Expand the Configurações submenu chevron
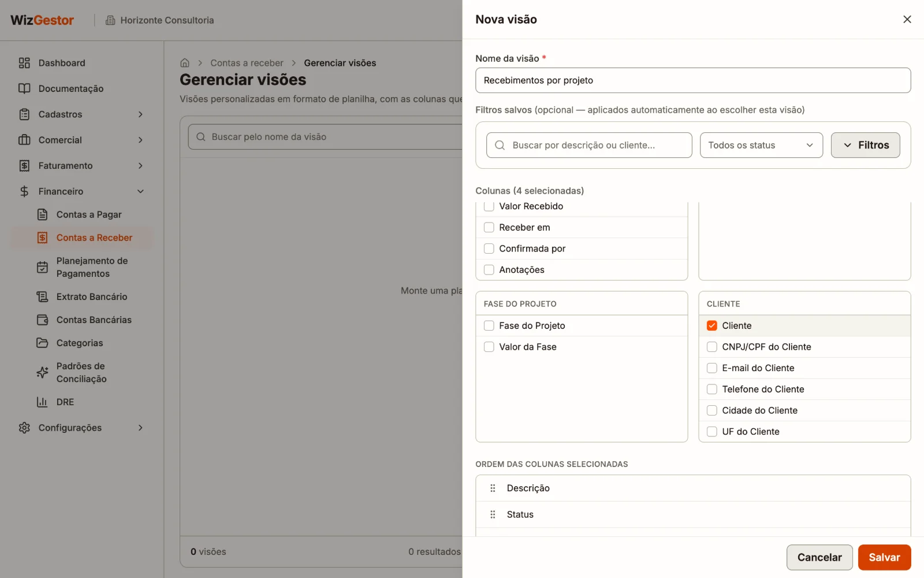 click(x=140, y=428)
